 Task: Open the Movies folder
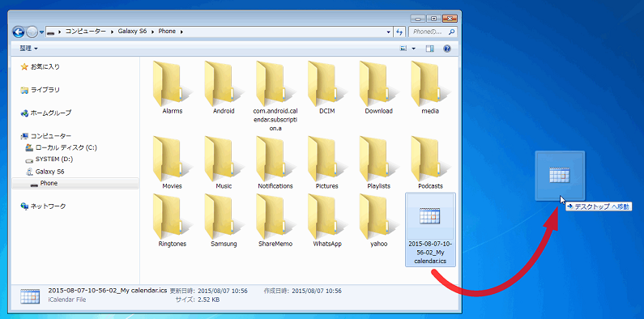coord(172,163)
